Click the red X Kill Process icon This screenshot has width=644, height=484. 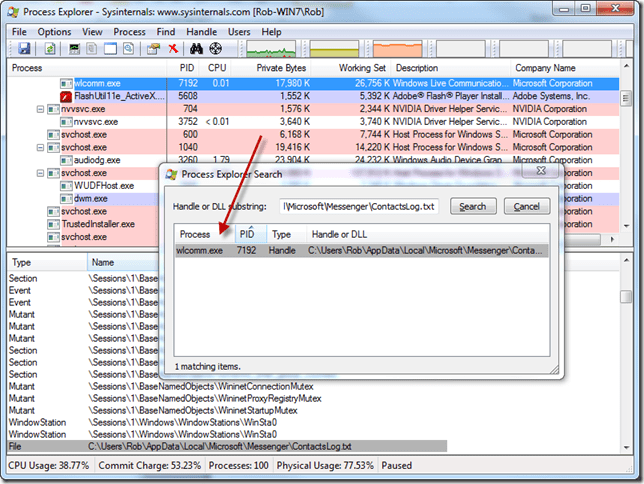tap(173, 48)
